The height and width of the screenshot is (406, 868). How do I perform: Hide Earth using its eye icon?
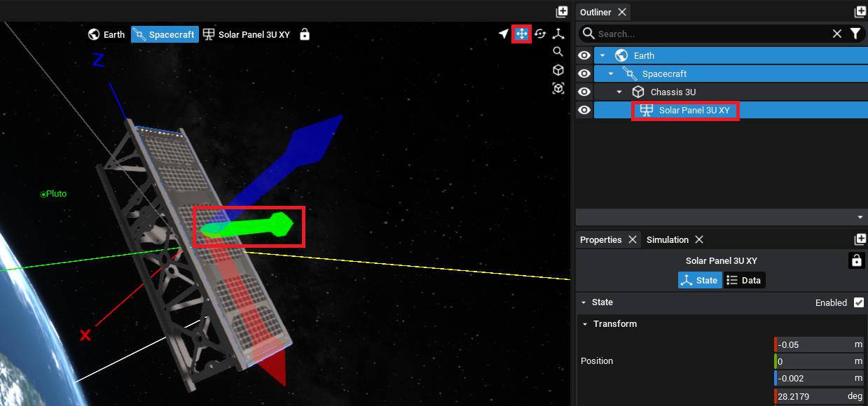point(584,56)
